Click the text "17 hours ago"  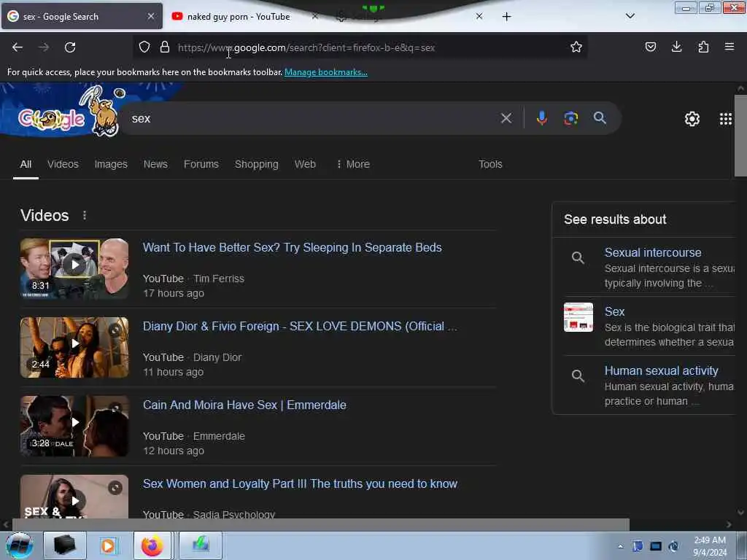pos(174,293)
